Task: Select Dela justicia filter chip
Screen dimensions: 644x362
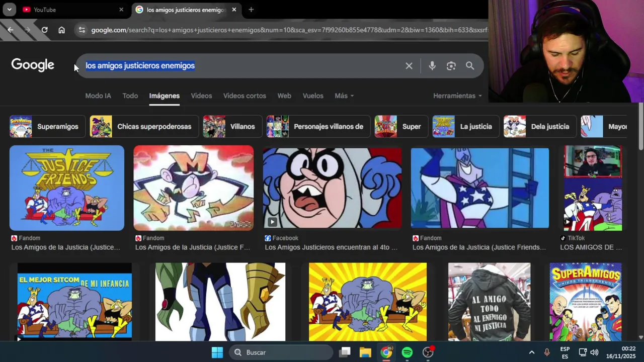Action: click(540, 127)
